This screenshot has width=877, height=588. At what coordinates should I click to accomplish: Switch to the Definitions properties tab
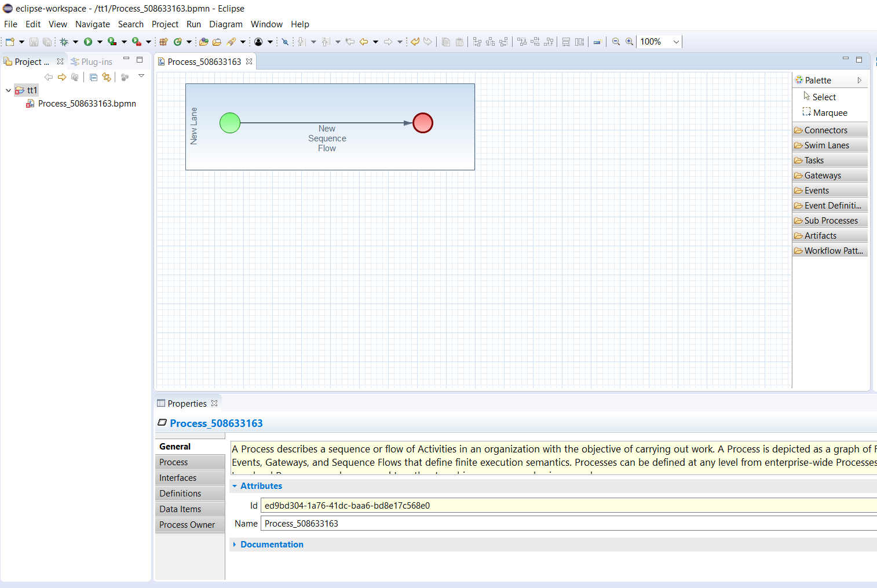click(190, 494)
